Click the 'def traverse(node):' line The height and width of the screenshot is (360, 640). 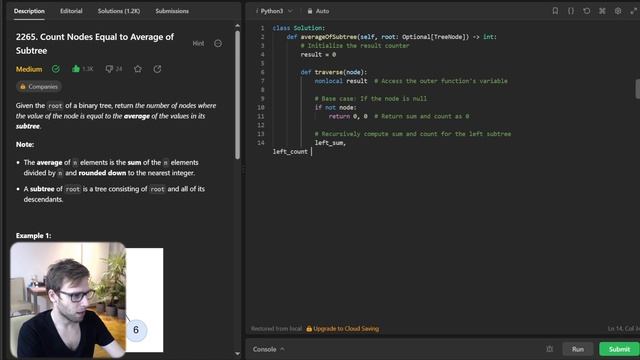point(334,72)
